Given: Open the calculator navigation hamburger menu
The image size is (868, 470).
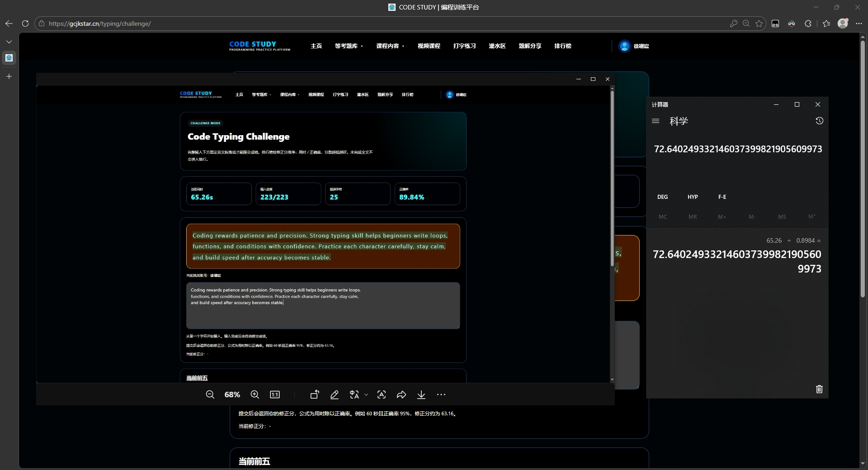Looking at the screenshot, I should click(656, 121).
